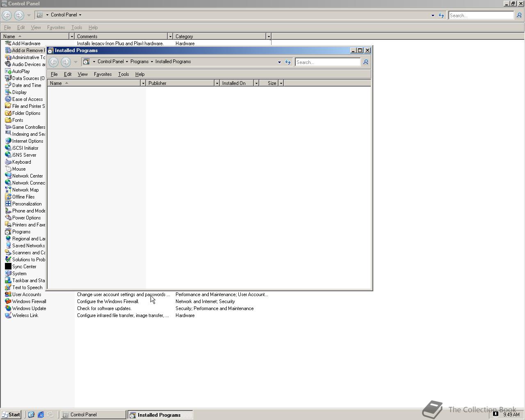
Task: Open the Personalization icon
Action: tap(8, 204)
